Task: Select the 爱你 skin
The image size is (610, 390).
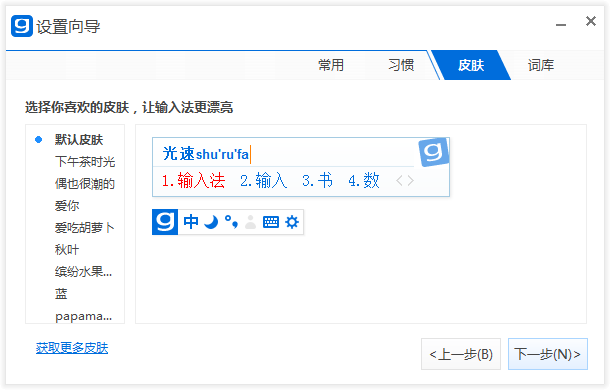Action: 67,206
